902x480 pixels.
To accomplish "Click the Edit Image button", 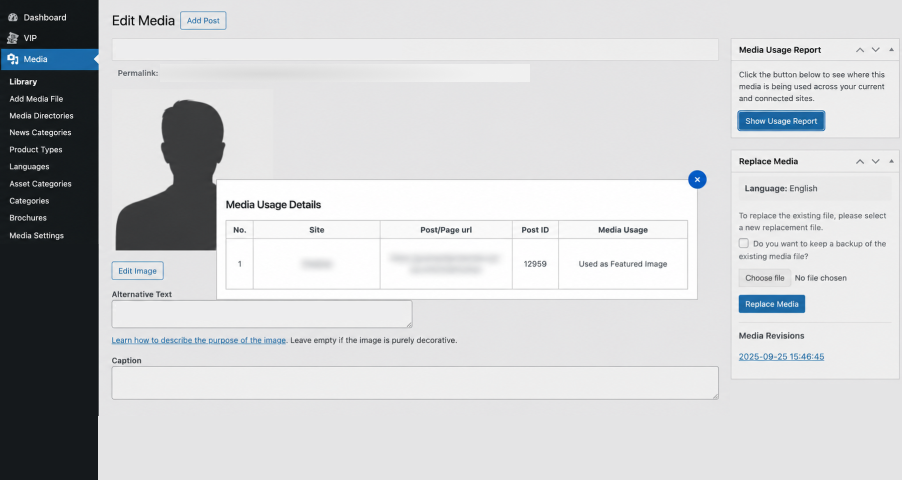I will [x=137, y=271].
